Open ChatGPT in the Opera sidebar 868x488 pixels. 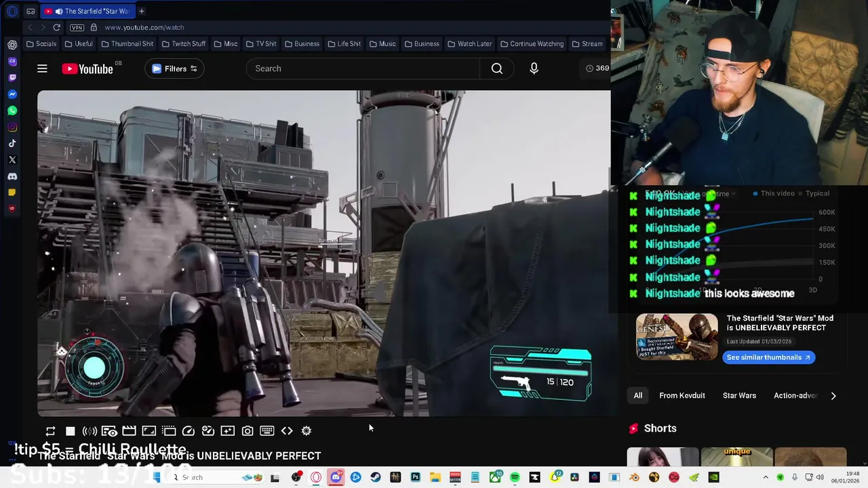(12, 45)
